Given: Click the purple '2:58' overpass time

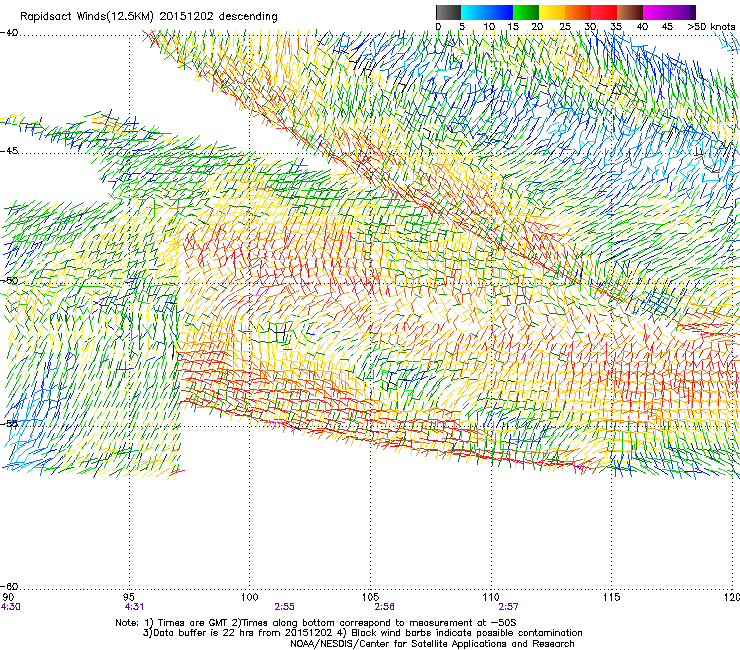Looking at the screenshot, I should click(385, 607).
